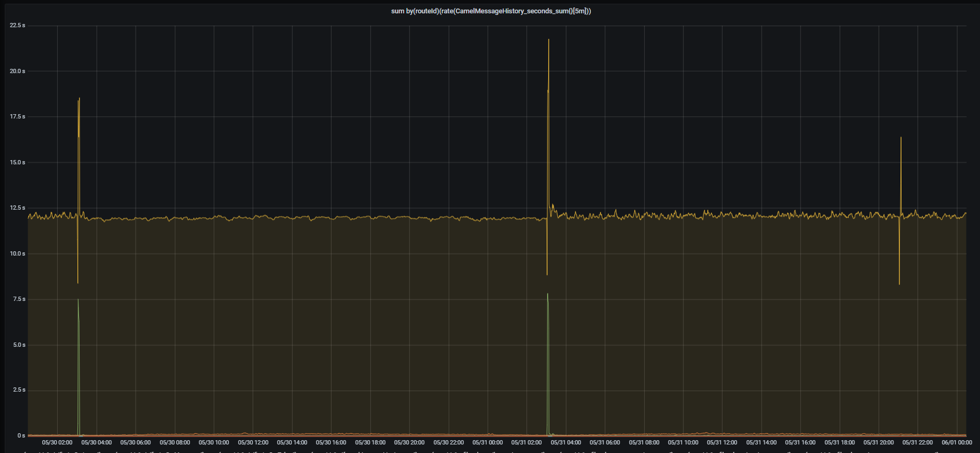Open the panel title menu for CamelMessageHistory query
This screenshot has height=453, width=980.
[491, 11]
